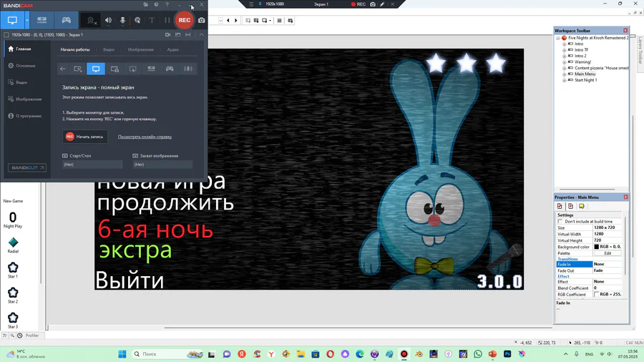Toggle speaker sound recording in Bandicam

[108, 20]
